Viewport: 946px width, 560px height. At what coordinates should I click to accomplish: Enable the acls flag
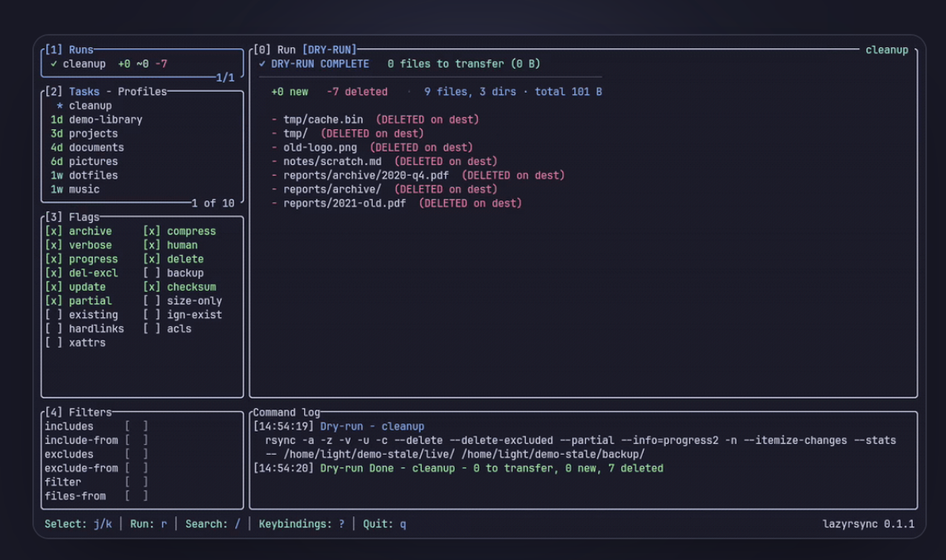tap(152, 328)
